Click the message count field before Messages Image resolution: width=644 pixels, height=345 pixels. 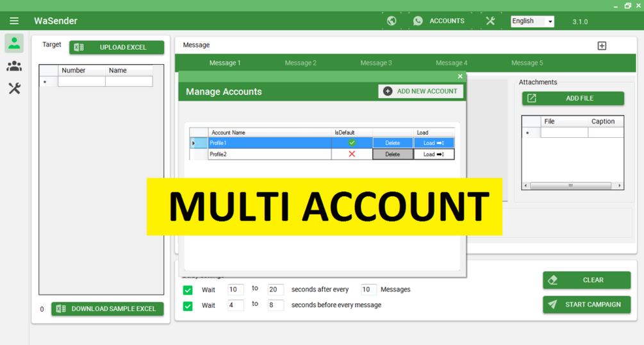368,289
